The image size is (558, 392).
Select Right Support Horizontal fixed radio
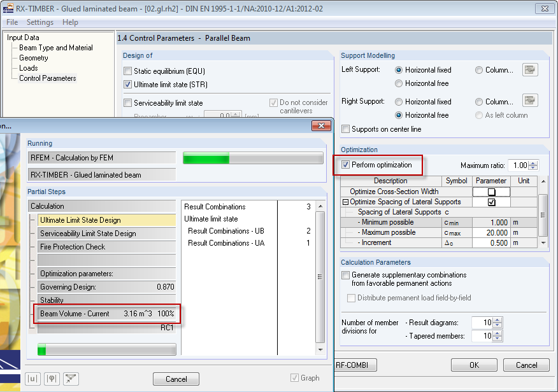click(x=399, y=102)
